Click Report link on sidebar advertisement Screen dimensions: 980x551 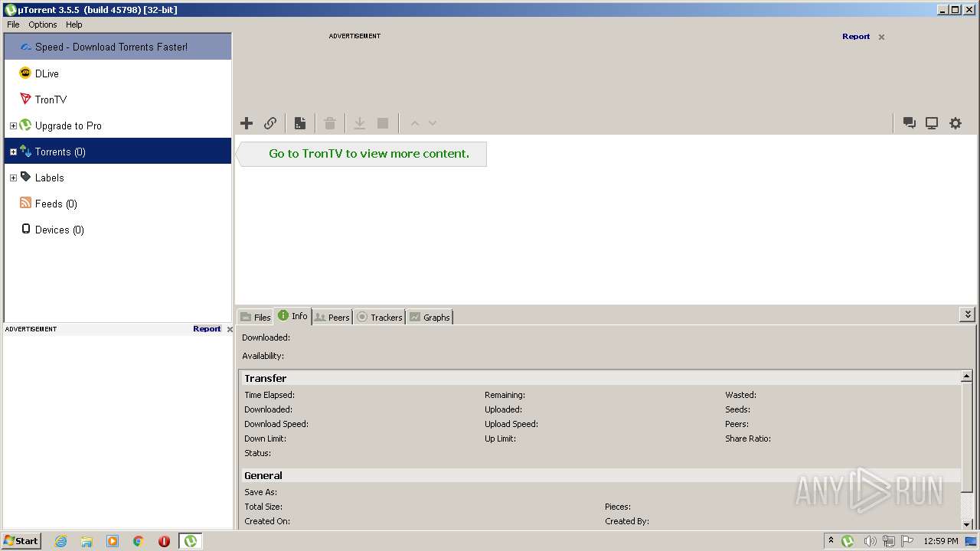(x=207, y=328)
